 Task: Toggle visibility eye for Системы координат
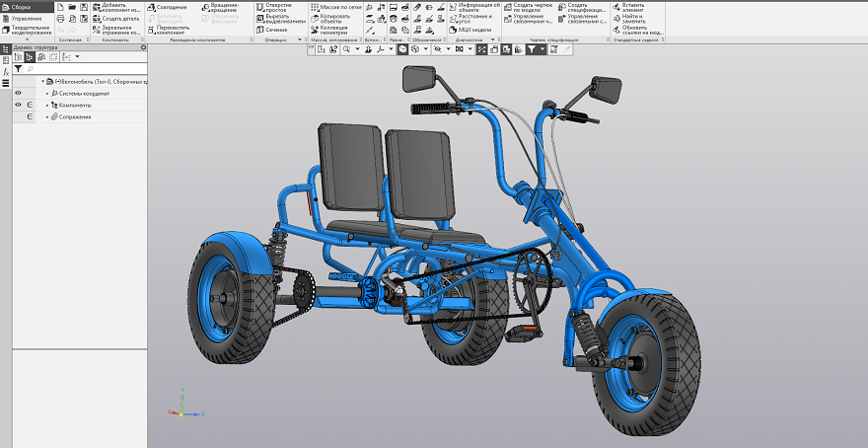pos(18,93)
